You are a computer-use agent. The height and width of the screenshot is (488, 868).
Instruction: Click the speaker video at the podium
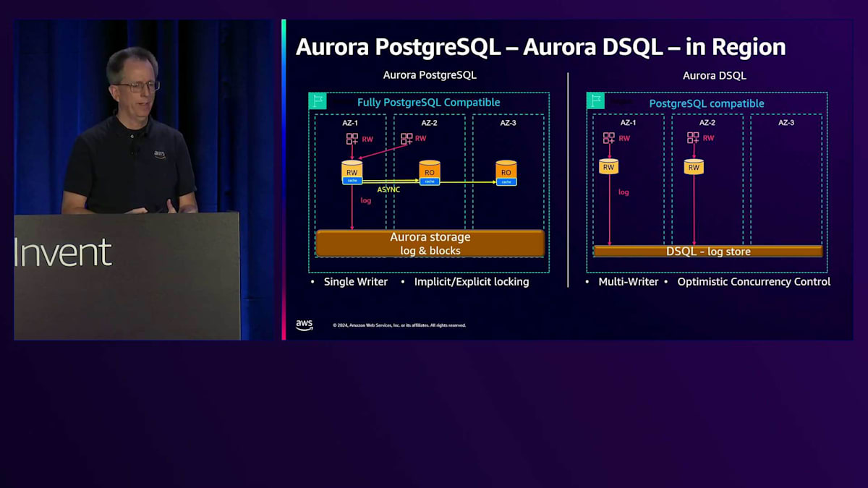[x=143, y=179]
